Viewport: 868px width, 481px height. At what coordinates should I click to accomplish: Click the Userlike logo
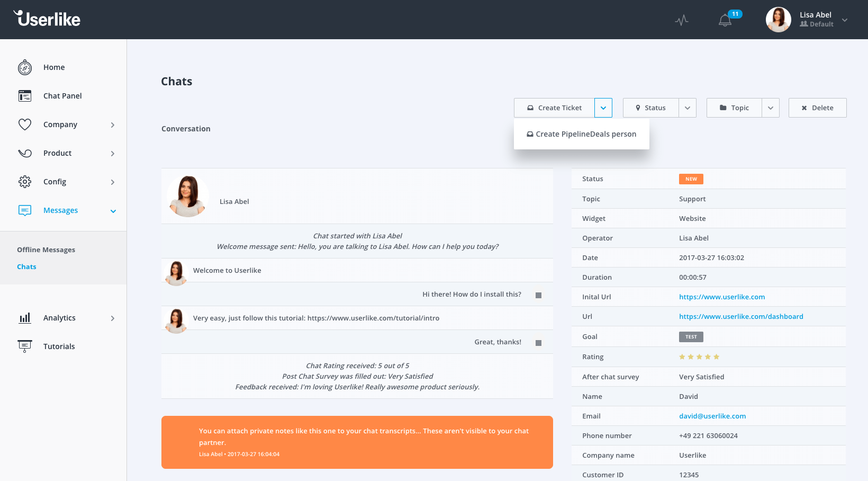[x=47, y=19]
